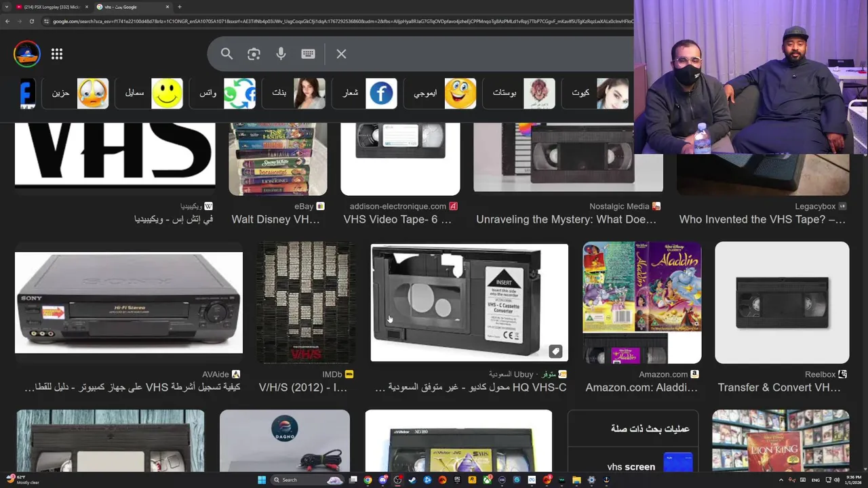Viewport: 868px width, 488px height.
Task: Open the Google account profile avatar
Action: tap(27, 54)
